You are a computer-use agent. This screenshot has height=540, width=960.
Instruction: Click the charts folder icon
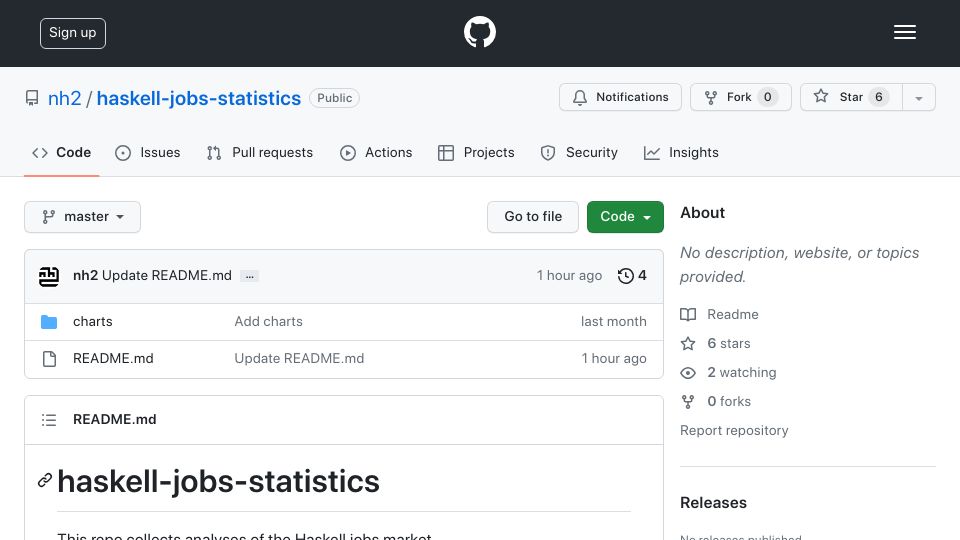tap(49, 322)
